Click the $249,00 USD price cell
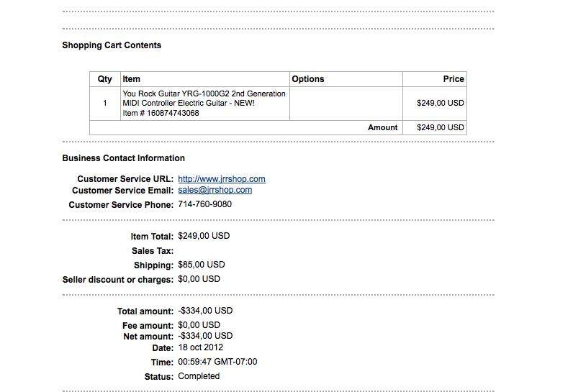Viewport: 573px width, 392px height. point(441,104)
